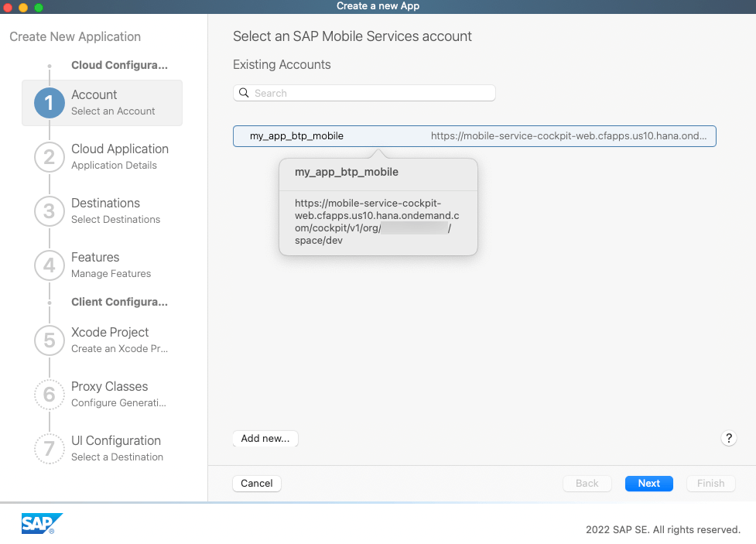Click the Select an SAP Mobile Services account heading
The width and height of the screenshot is (756, 544).
click(352, 36)
